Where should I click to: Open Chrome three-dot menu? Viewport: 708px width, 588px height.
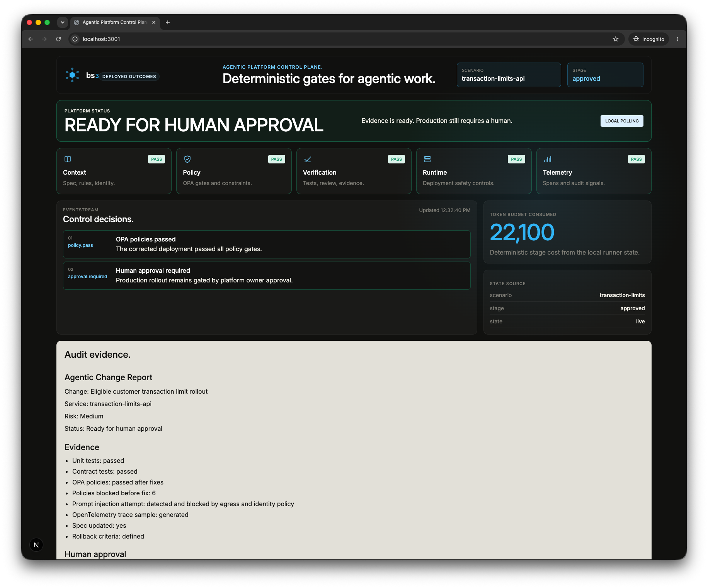pos(677,39)
